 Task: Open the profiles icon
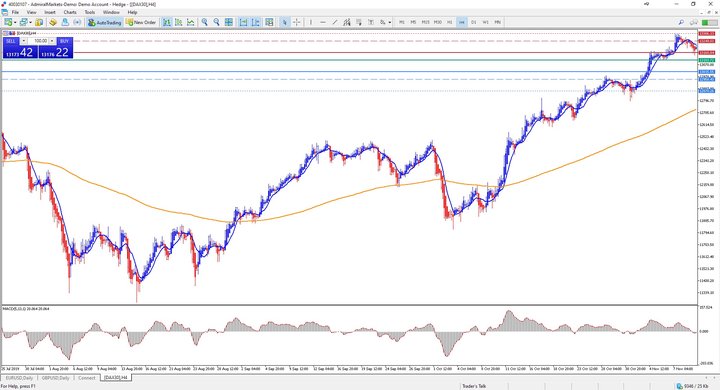tap(23, 22)
